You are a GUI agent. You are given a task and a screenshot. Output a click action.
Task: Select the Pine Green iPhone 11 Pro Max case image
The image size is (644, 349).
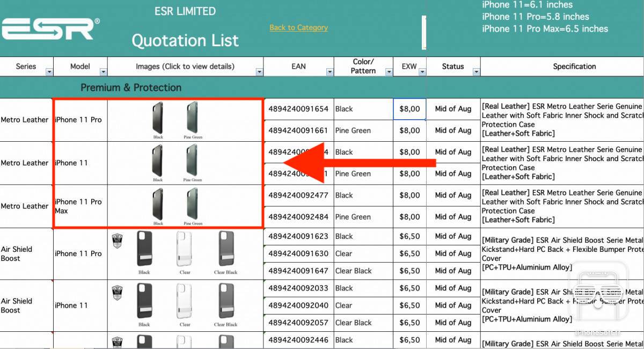pyautogui.click(x=193, y=204)
